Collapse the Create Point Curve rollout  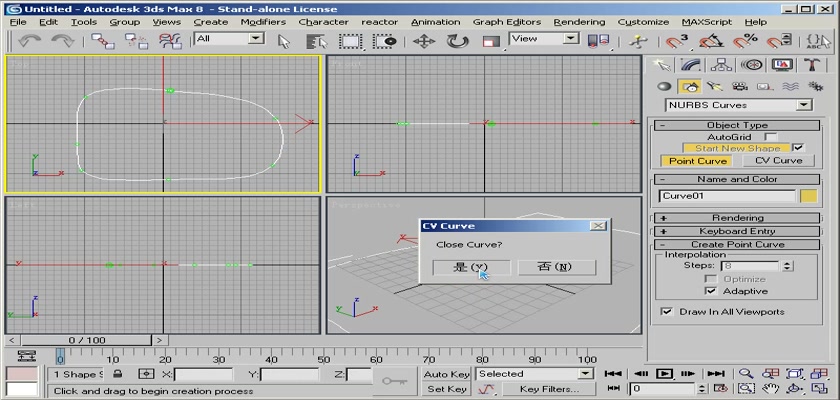click(737, 244)
